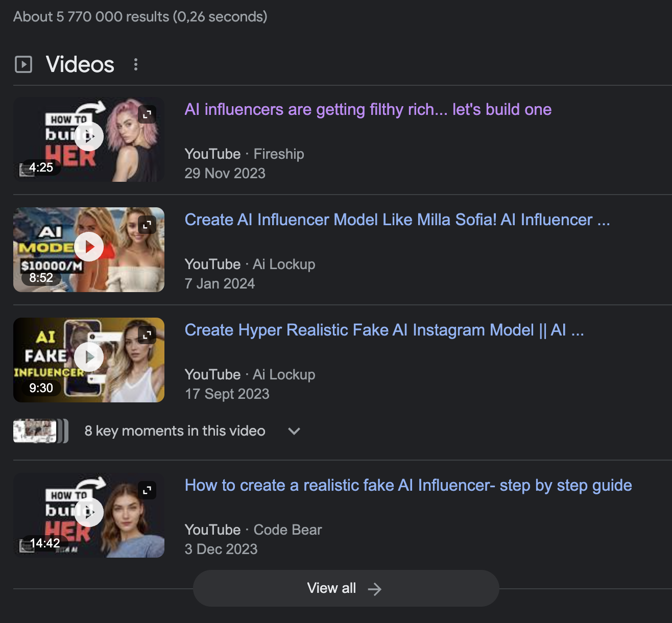This screenshot has height=623, width=672.
Task: Click the Videos section play-box icon
Action: [23, 64]
